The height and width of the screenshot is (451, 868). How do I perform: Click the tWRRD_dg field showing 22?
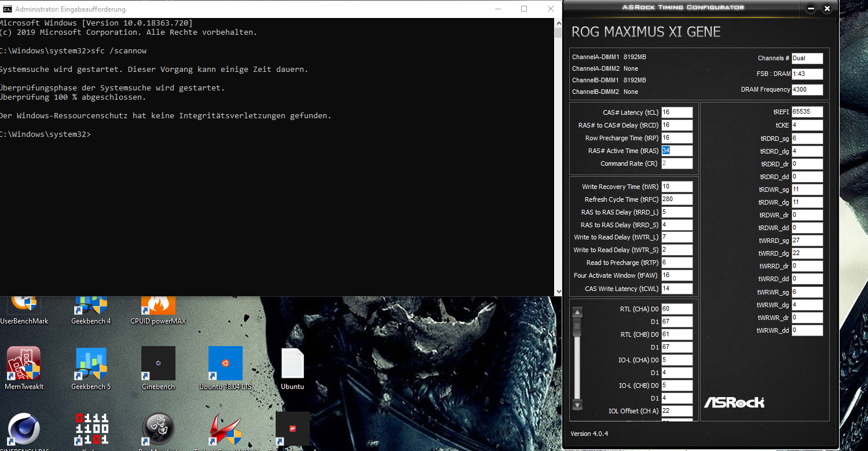click(807, 253)
